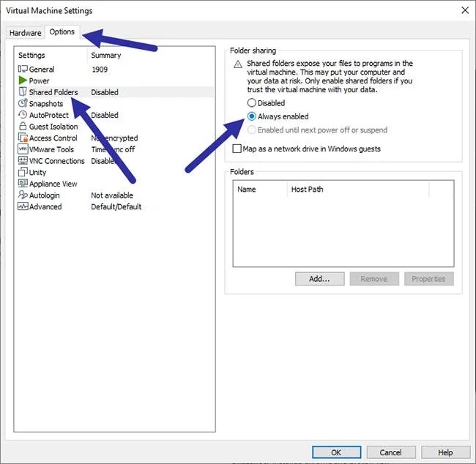Click the Properties button

[428, 279]
